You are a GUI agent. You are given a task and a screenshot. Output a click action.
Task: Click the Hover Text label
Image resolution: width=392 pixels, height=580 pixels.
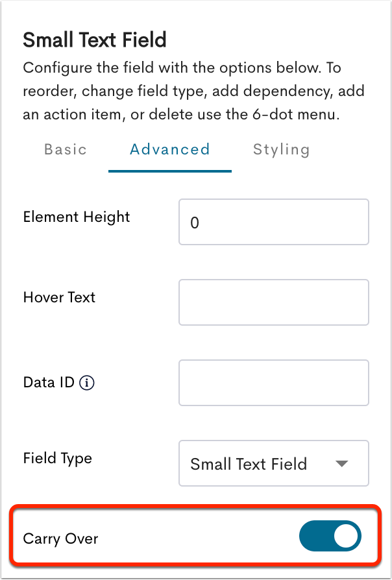point(59,297)
